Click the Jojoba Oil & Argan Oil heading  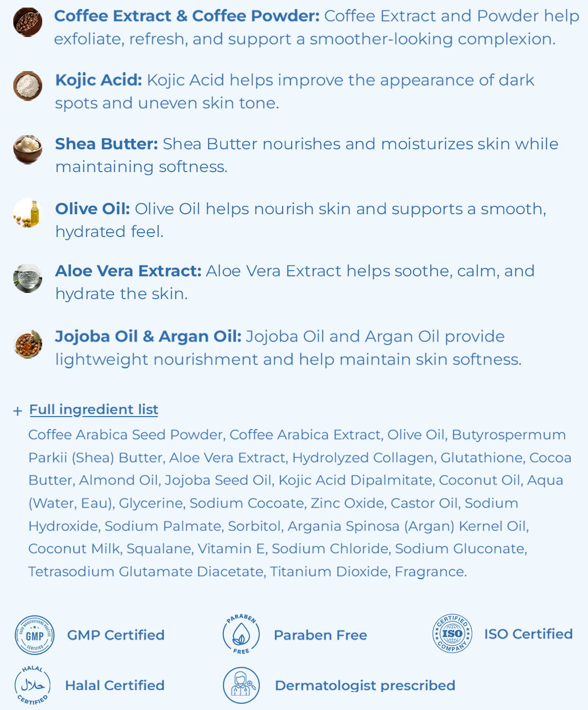click(x=148, y=337)
